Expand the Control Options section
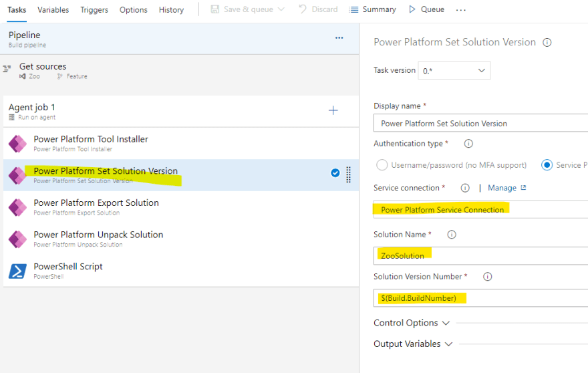Screen dimensions: 588x373 (x=412, y=323)
